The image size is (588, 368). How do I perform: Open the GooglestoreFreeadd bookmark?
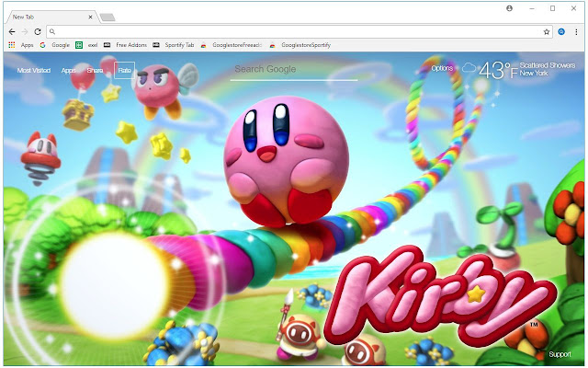[x=231, y=45]
